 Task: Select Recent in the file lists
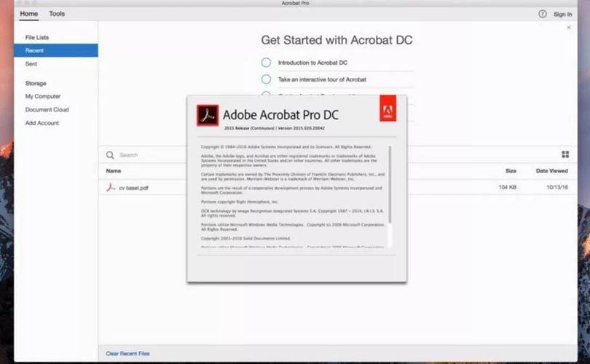coord(56,50)
